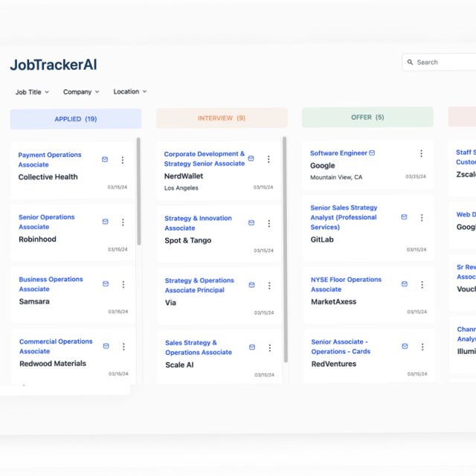Click the company name Robinhood
The width and height of the screenshot is (476, 476).
coord(37,239)
